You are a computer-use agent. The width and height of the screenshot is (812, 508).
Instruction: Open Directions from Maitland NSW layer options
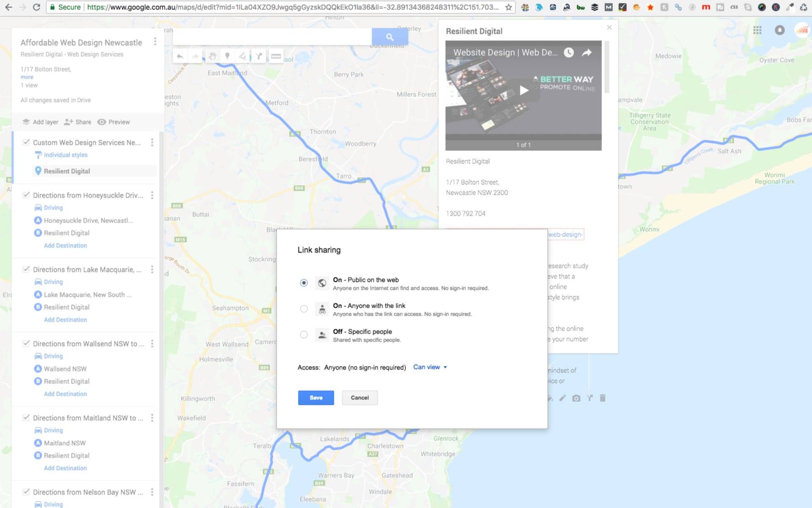tap(152, 418)
